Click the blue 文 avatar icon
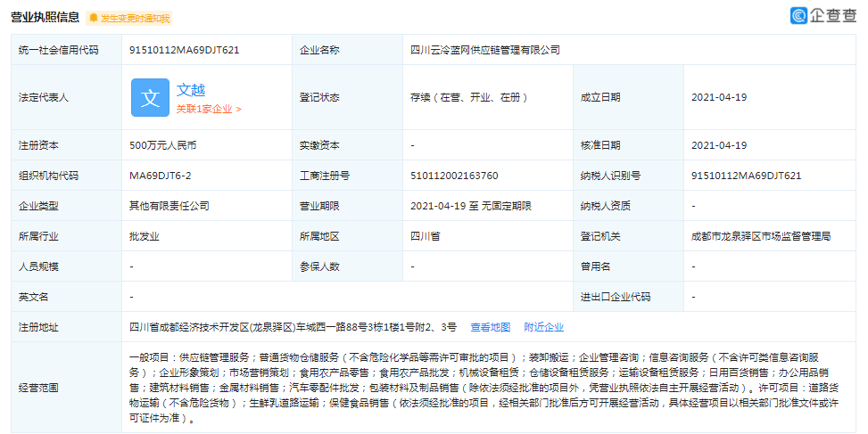The width and height of the screenshot is (868, 434). coord(150,98)
